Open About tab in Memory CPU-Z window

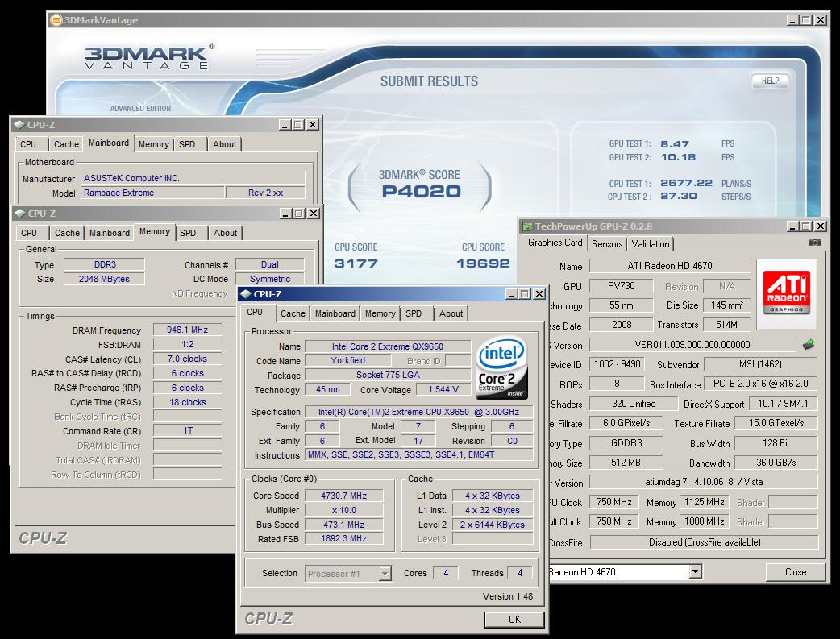pos(225,233)
